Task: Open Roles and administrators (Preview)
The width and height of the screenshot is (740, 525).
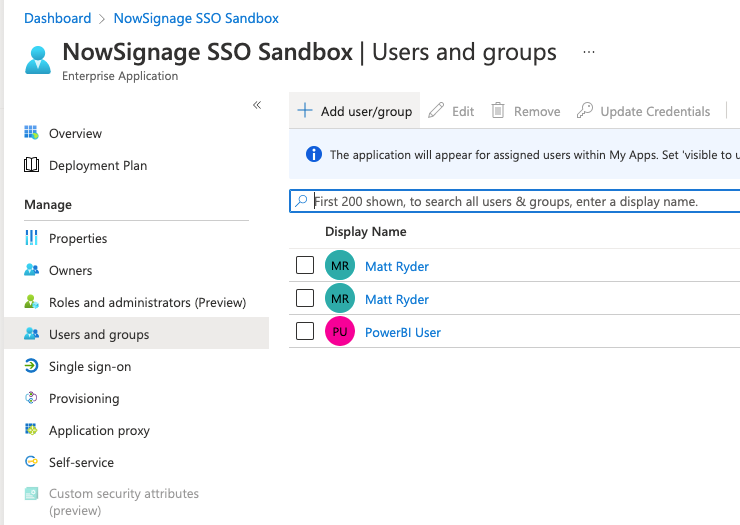Action: point(147,302)
